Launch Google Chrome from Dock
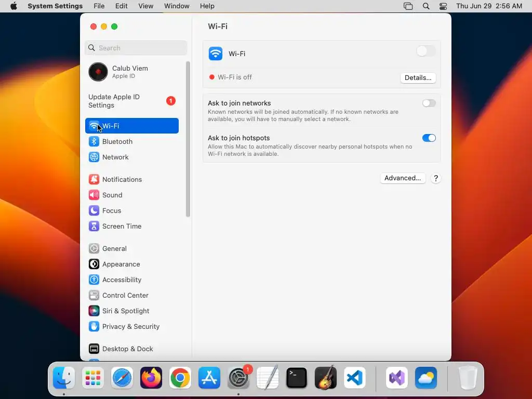532x399 pixels. point(180,378)
